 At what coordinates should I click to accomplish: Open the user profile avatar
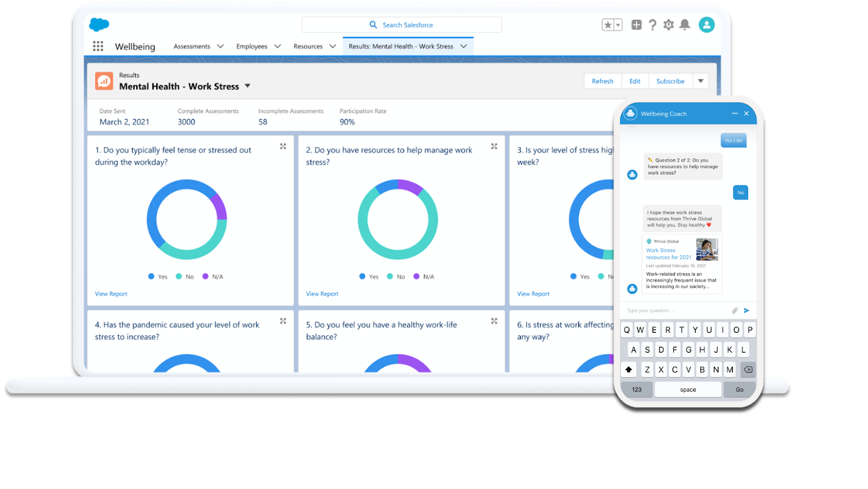[x=706, y=25]
